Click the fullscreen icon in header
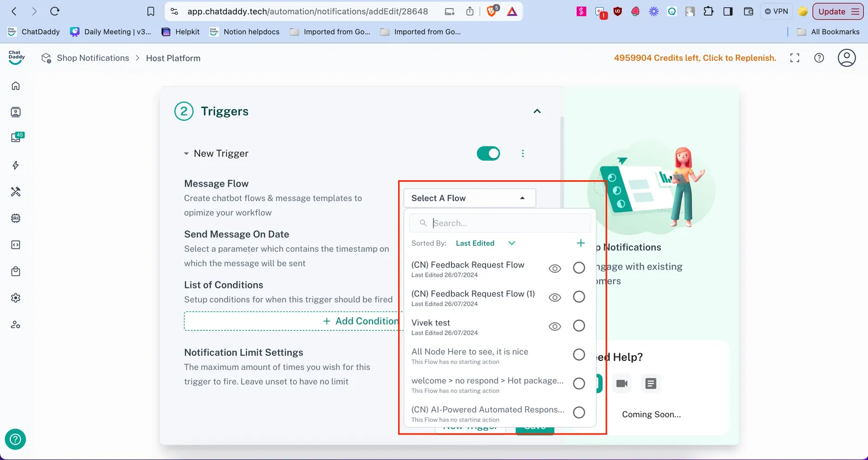The width and height of the screenshot is (868, 460). (x=795, y=58)
